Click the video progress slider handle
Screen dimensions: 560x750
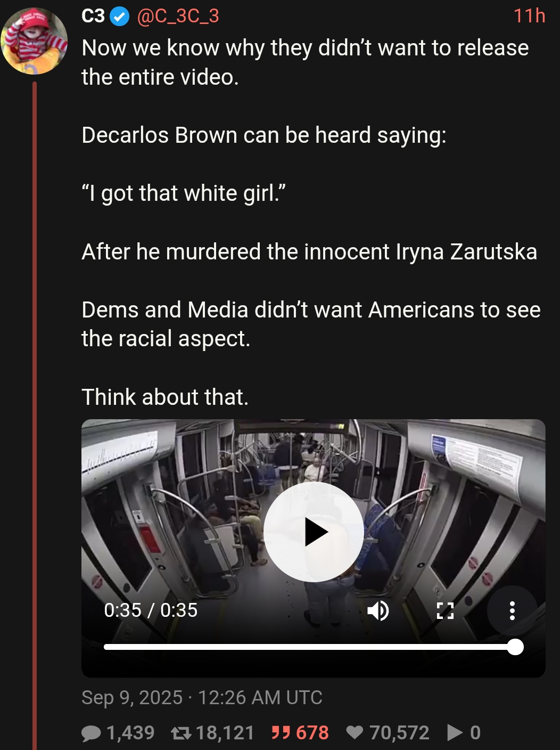coord(515,647)
